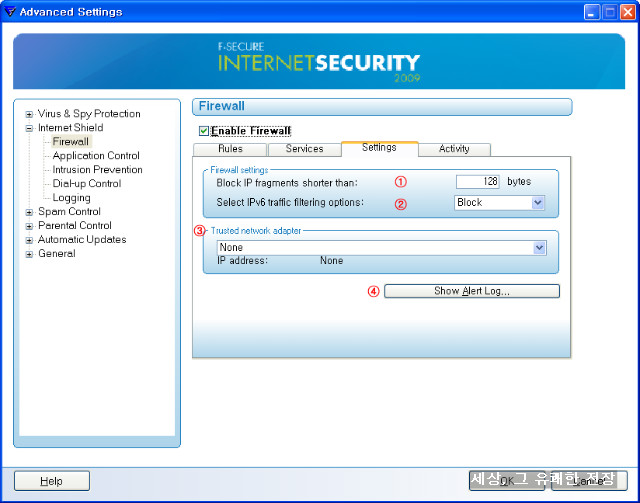Select Parental Control in the tree

pos(75,225)
